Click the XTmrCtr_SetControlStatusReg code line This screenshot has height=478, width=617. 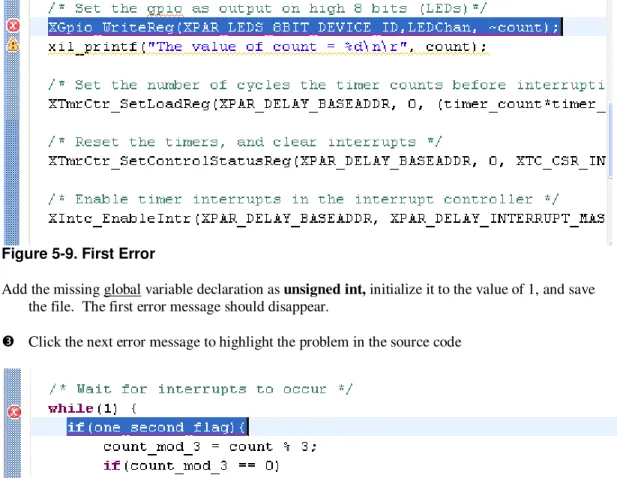coord(327,161)
